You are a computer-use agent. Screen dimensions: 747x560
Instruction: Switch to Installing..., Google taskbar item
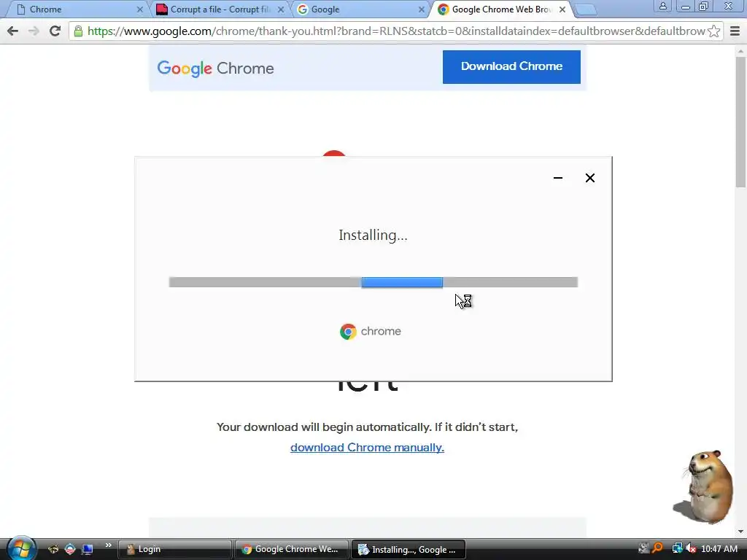coord(408,549)
